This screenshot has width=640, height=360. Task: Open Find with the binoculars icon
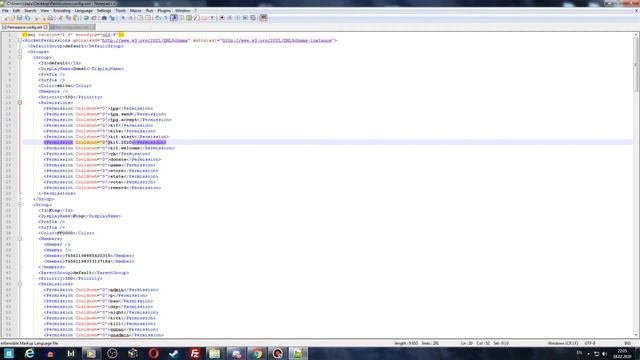pyautogui.click(x=104, y=18)
